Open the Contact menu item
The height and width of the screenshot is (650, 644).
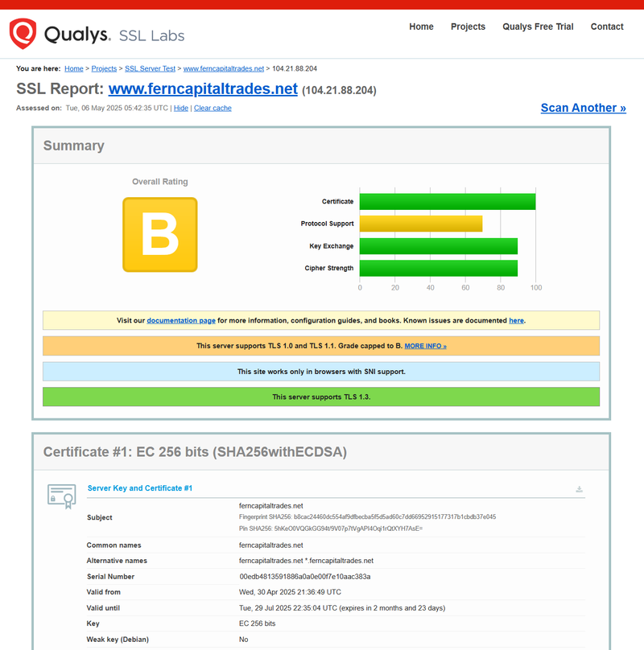(x=607, y=27)
